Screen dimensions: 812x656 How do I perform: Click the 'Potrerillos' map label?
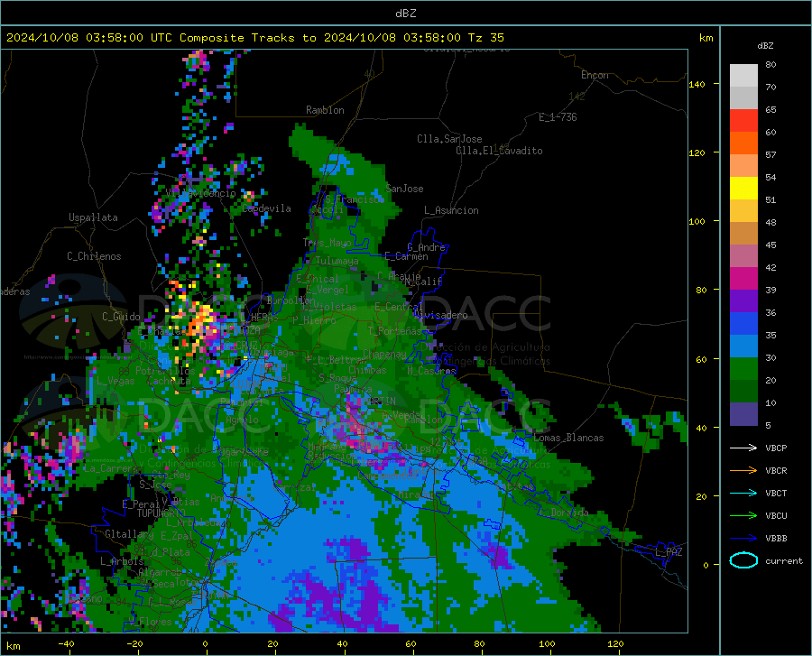pos(165,371)
